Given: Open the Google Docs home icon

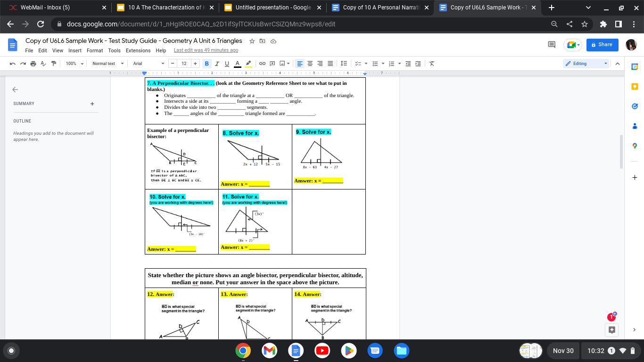Looking at the screenshot, I should point(13,45).
